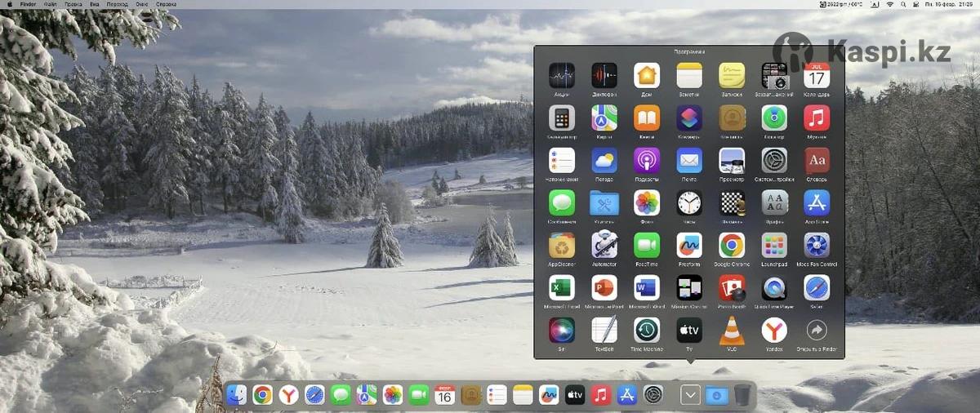Open Macs Fan Control icon

[x=817, y=246]
